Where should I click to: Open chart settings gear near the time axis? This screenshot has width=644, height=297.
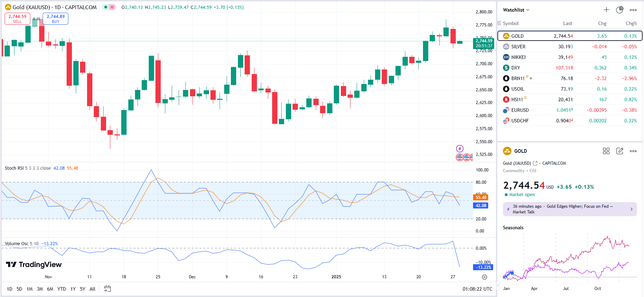tap(484, 277)
